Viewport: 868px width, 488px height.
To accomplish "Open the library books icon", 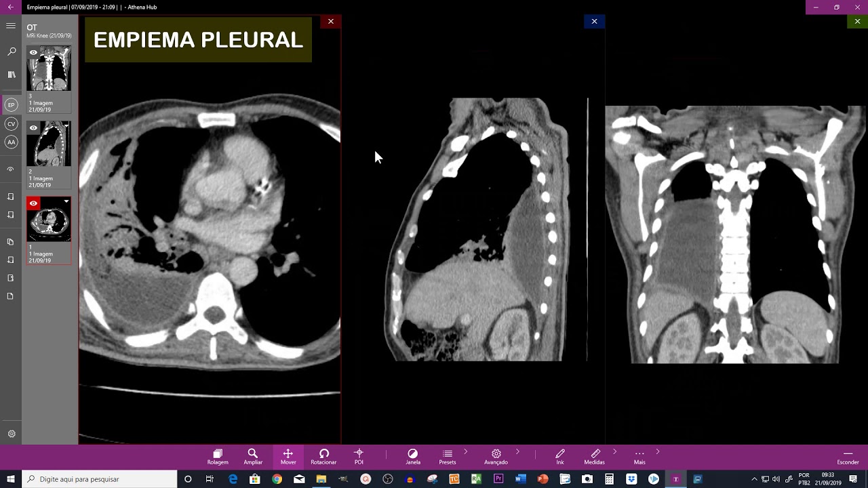I will (11, 75).
